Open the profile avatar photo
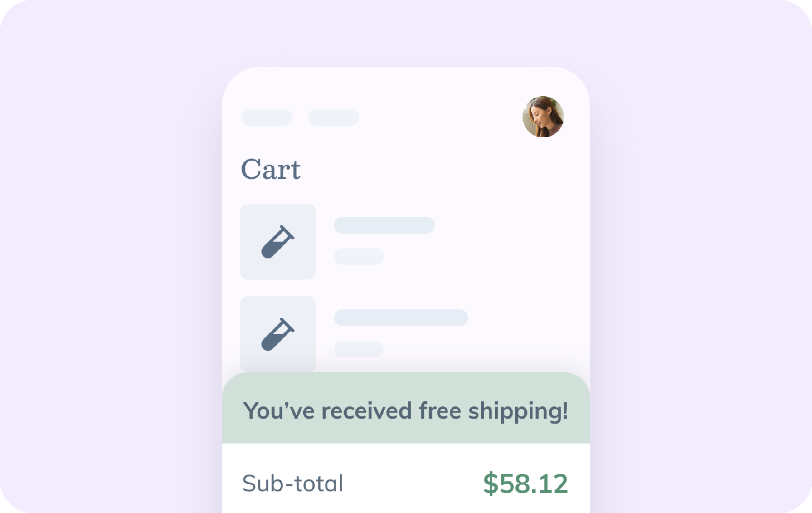 coord(543,117)
